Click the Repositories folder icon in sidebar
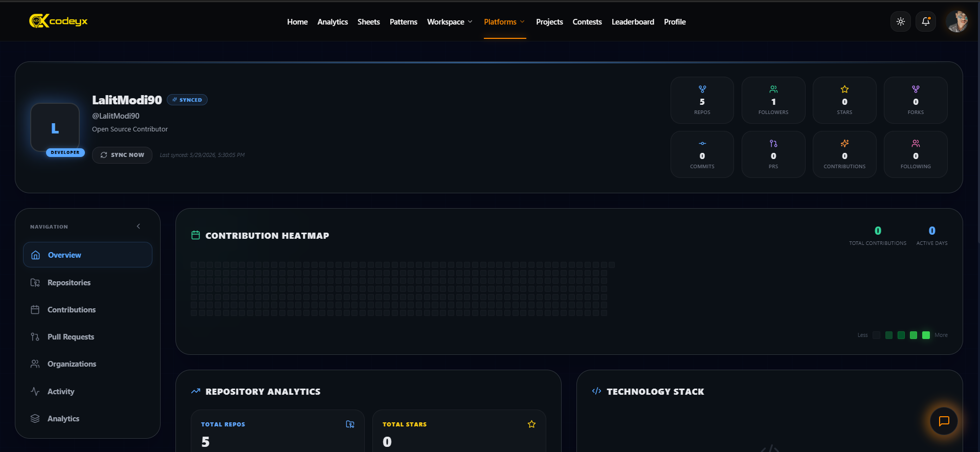The width and height of the screenshot is (980, 452). (35, 282)
